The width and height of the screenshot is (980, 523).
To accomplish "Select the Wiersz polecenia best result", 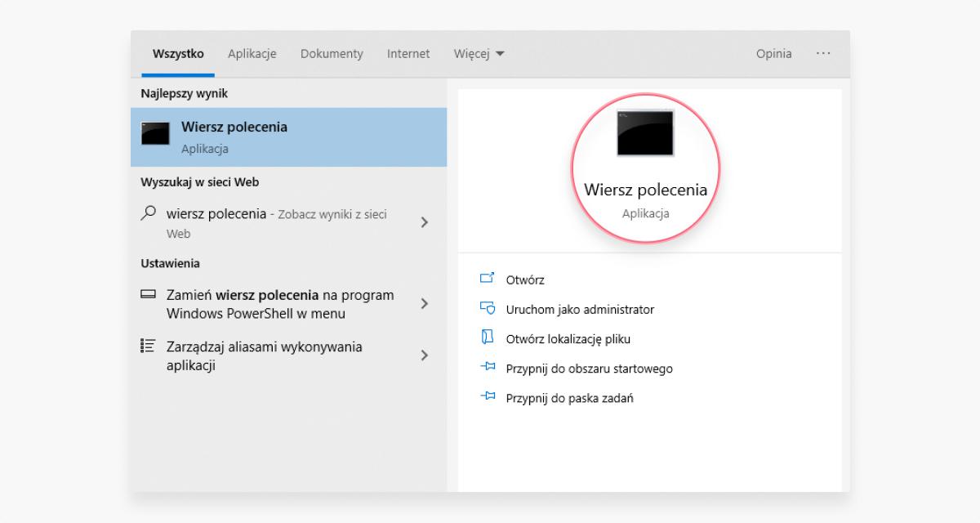I will pyautogui.click(x=288, y=137).
